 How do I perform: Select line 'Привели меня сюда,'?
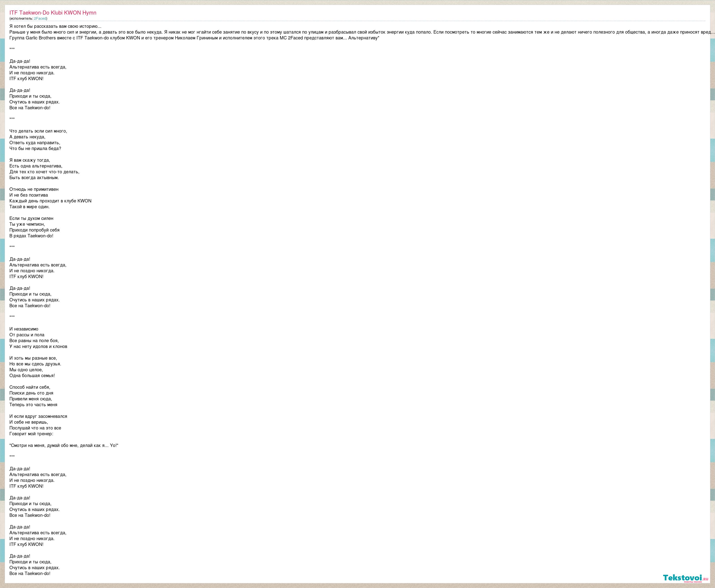(x=31, y=399)
